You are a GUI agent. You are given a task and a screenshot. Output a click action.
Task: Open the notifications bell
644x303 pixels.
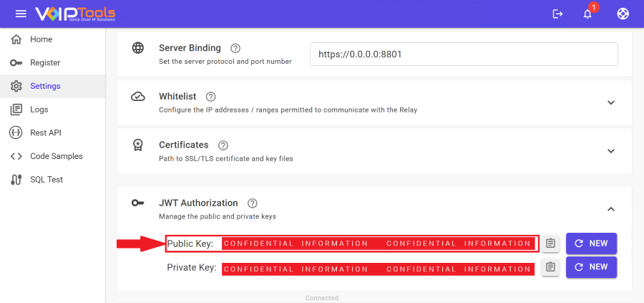587,14
